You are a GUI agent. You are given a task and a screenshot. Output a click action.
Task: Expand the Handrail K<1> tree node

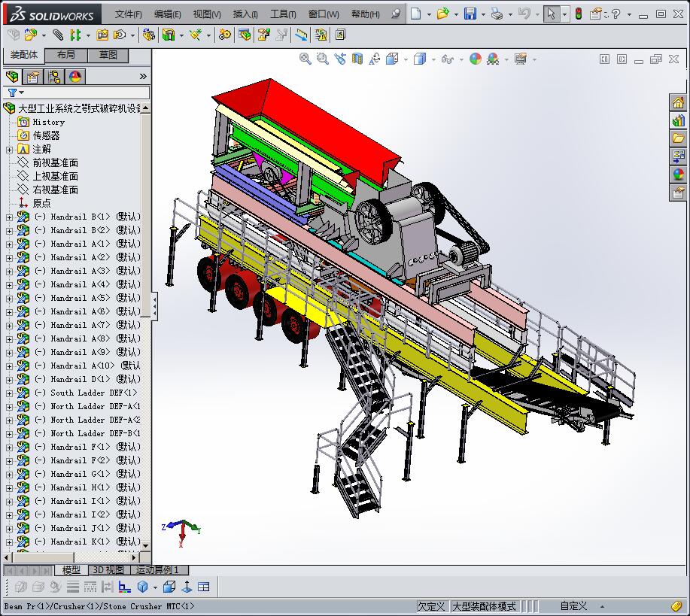pos(9,542)
